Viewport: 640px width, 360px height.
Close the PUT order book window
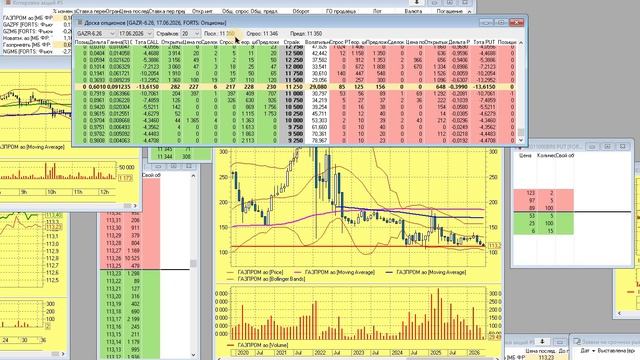tap(622, 146)
